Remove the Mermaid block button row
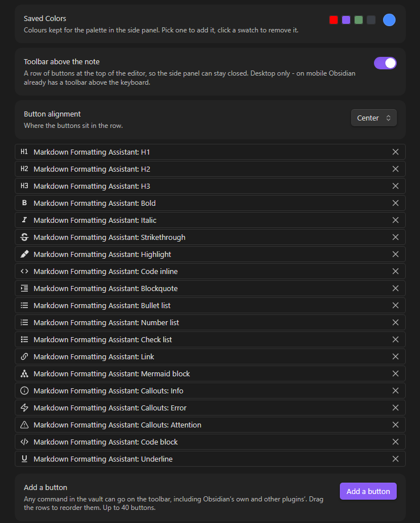 coord(396,373)
